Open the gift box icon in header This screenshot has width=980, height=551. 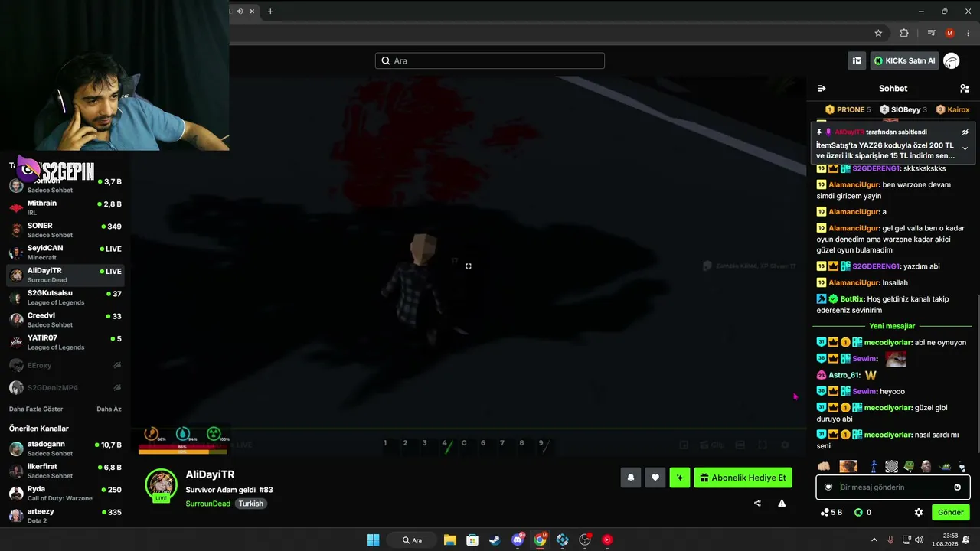(857, 60)
